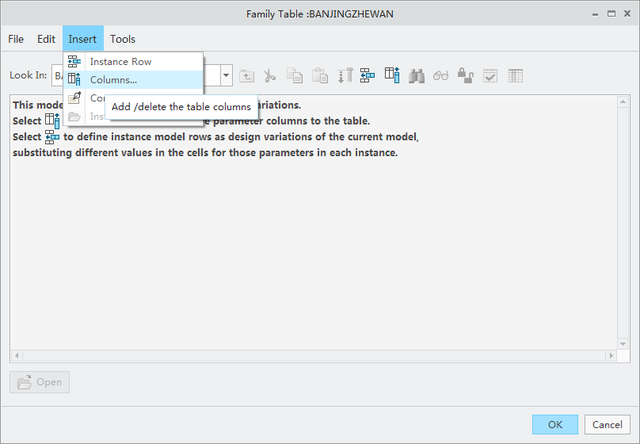Open the Look In dropdown arrow
The width and height of the screenshot is (640, 444).
tap(226, 75)
